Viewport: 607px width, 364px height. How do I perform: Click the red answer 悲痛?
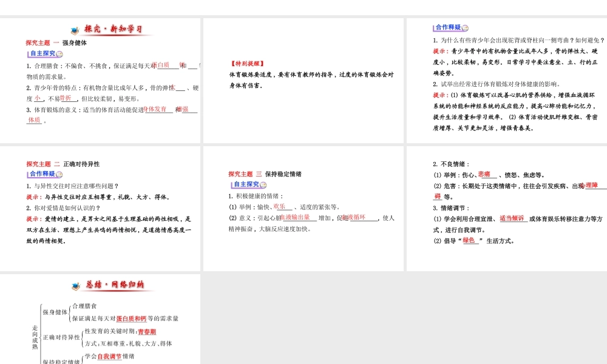pyautogui.click(x=484, y=174)
